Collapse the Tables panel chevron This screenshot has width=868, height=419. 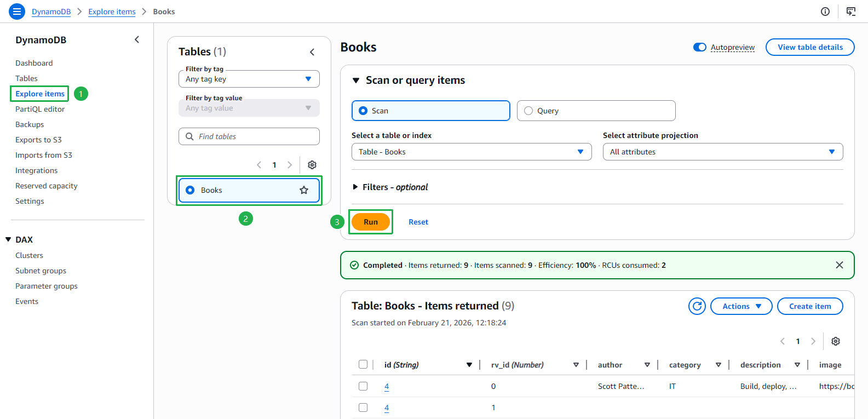pyautogui.click(x=312, y=52)
